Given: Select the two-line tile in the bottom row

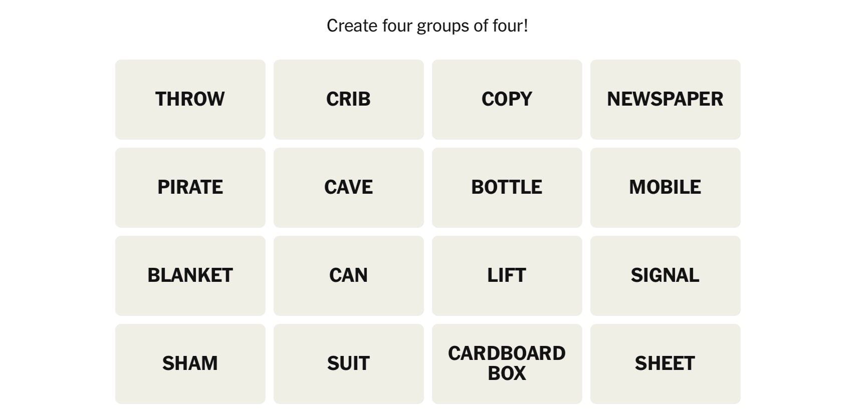Looking at the screenshot, I should [x=507, y=363].
